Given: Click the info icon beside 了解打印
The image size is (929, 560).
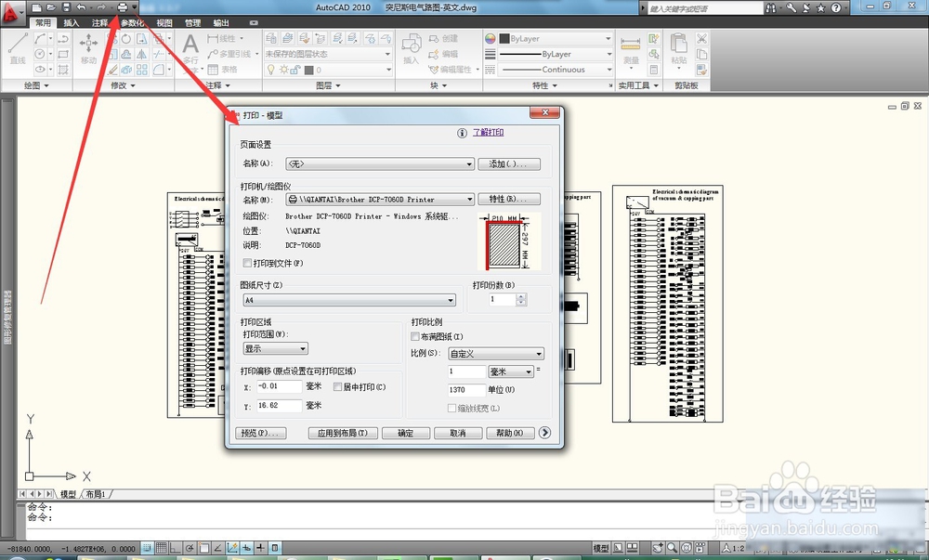Looking at the screenshot, I should [462, 133].
